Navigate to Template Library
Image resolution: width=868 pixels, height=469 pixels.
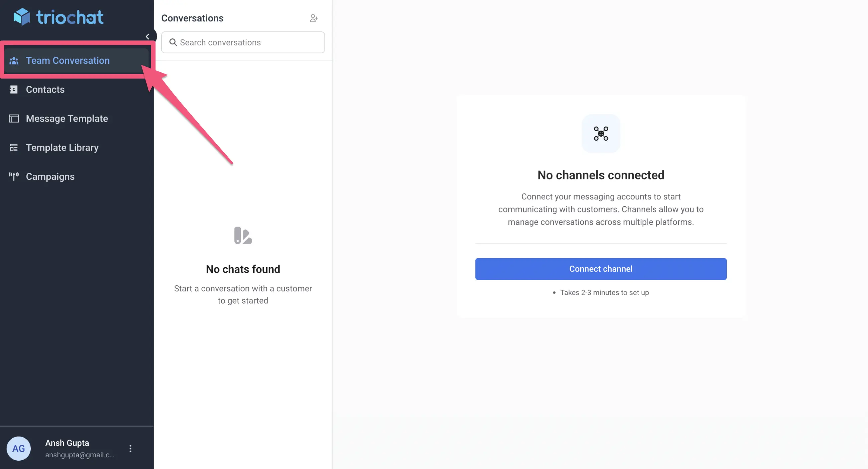62,148
